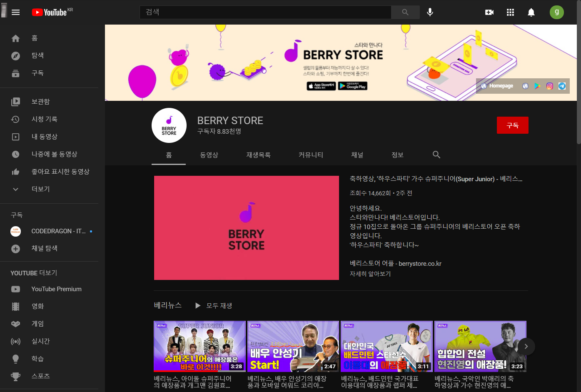This screenshot has width=581, height=392.
Task: Open 배우 안성기 video thumbnail
Action: (x=293, y=346)
